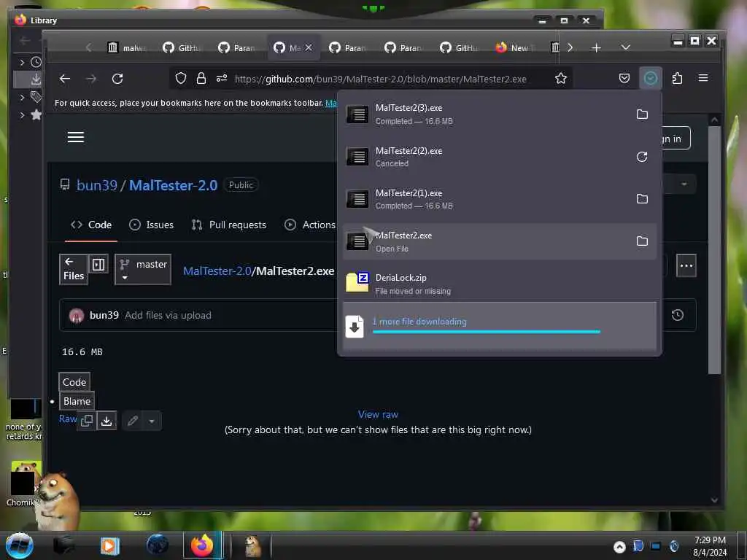Click the page vertical scrollbar thumb
This screenshot has width=747, height=560.
[x=714, y=250]
